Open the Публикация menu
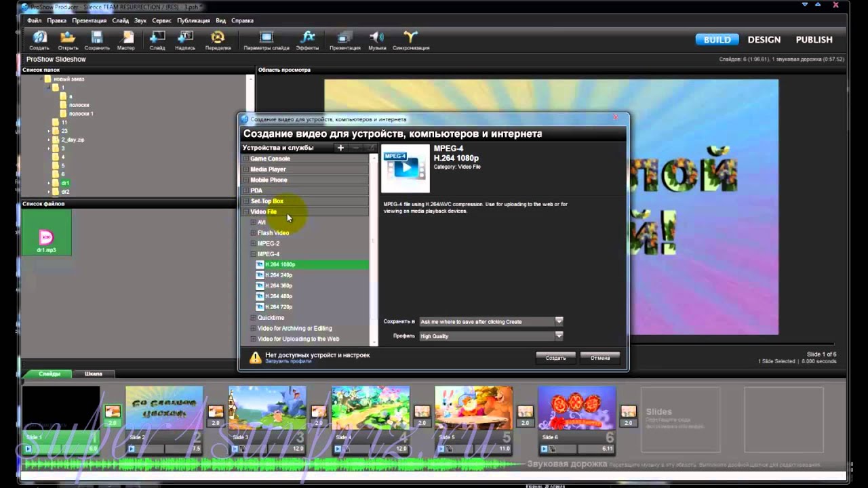Image resolution: width=868 pixels, height=488 pixels. [x=193, y=21]
